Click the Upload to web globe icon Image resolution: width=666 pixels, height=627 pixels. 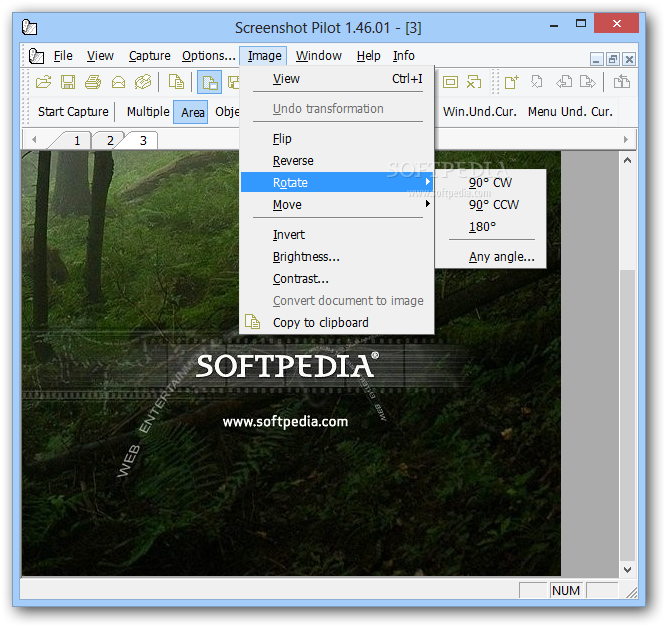click(143, 82)
